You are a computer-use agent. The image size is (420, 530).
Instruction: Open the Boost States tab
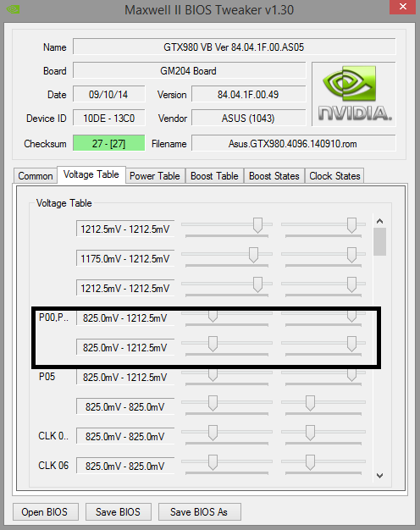click(x=274, y=176)
